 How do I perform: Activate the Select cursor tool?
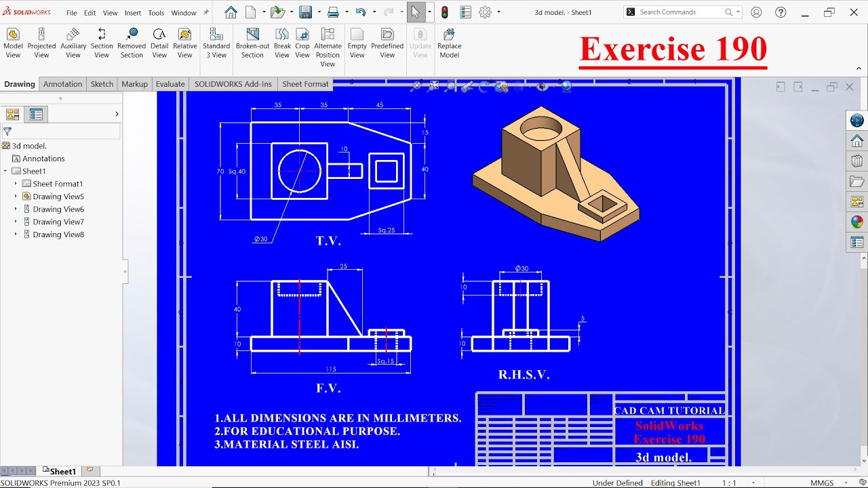tap(416, 12)
